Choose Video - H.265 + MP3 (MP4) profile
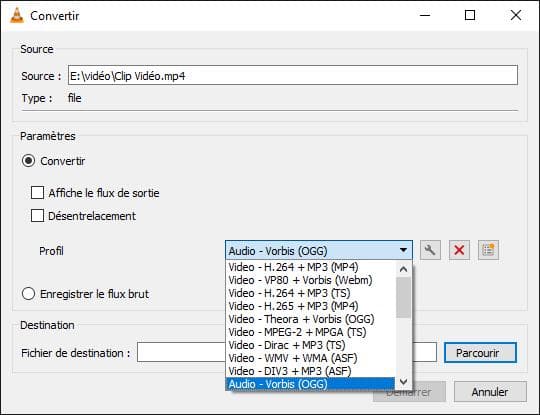The width and height of the screenshot is (540, 415). tap(310, 306)
